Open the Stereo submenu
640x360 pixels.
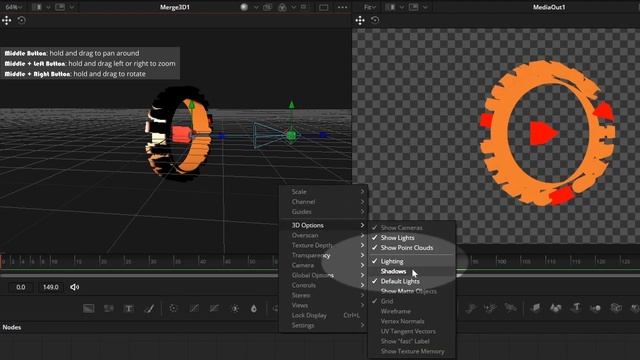323,295
